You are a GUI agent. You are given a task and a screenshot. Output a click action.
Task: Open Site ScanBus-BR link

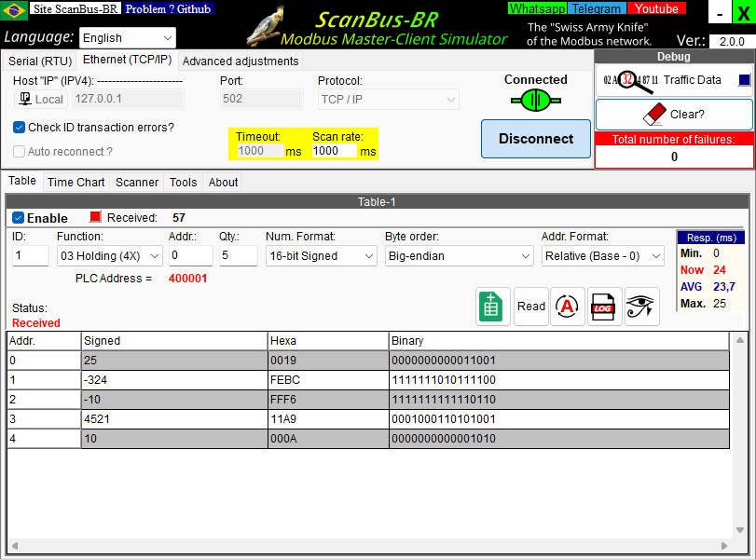pyautogui.click(x=75, y=8)
